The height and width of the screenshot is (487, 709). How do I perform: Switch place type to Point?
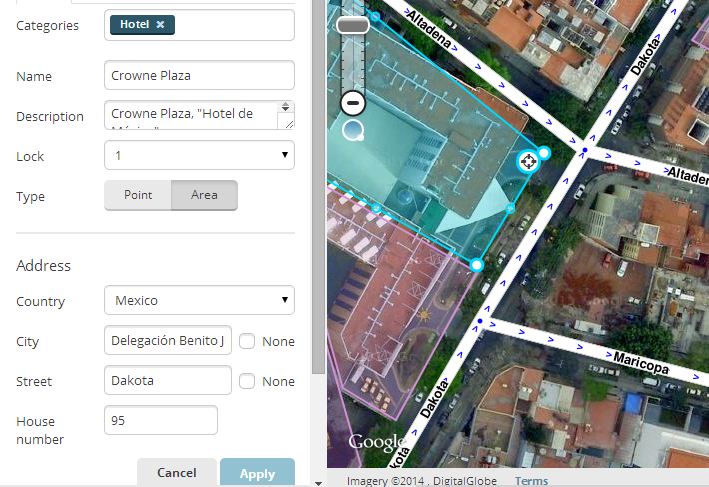tap(138, 195)
